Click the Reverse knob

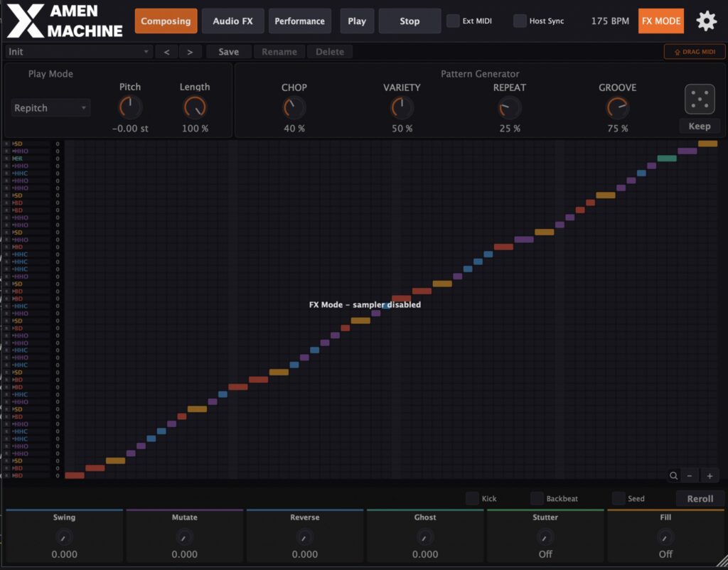tap(304, 537)
